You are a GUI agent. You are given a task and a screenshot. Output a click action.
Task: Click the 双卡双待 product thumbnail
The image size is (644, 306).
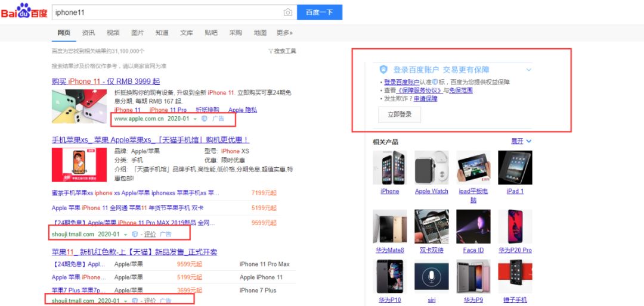(x=431, y=226)
